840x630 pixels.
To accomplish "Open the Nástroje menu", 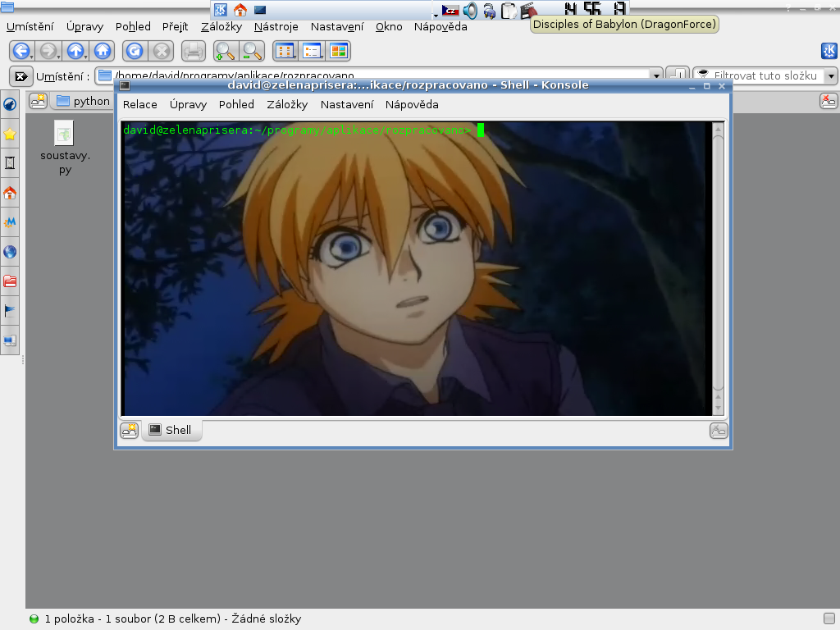I will tap(276, 27).
